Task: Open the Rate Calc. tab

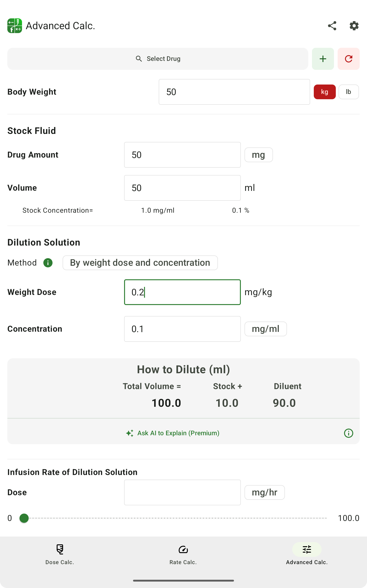Action: (x=183, y=554)
